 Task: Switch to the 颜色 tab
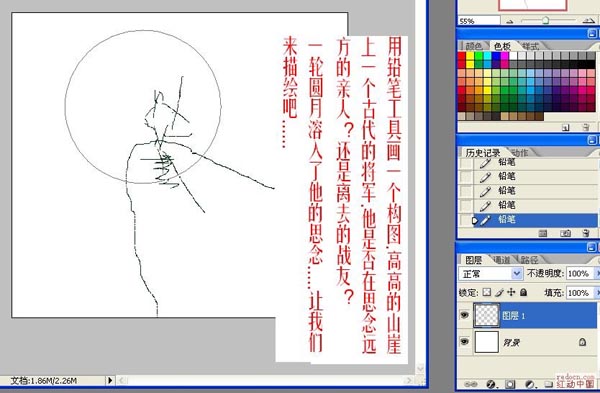coord(473,46)
